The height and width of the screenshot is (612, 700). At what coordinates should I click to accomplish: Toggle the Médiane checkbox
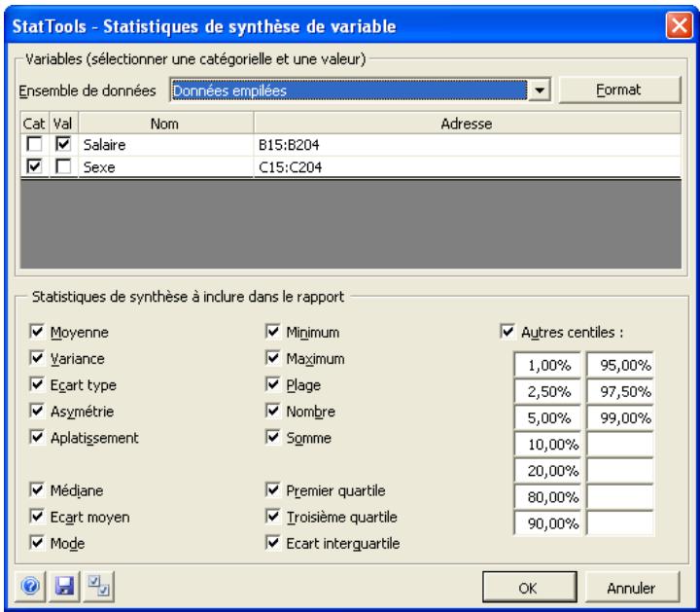tap(37, 489)
